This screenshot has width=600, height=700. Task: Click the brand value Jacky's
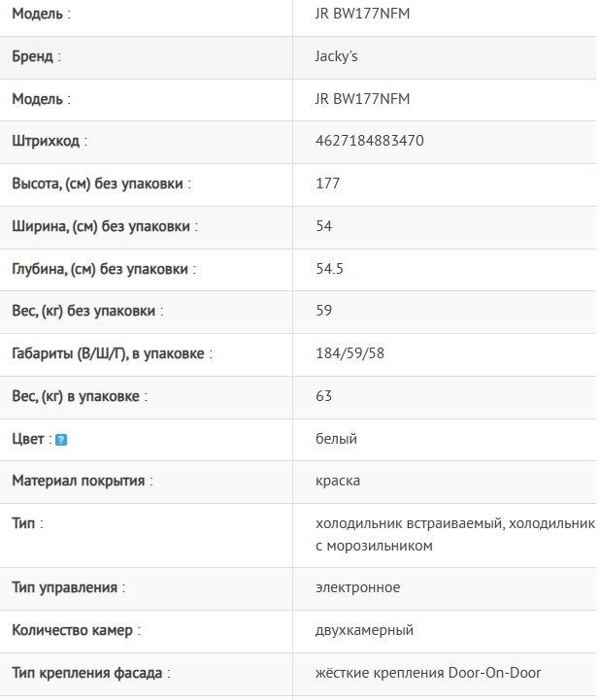point(337,56)
